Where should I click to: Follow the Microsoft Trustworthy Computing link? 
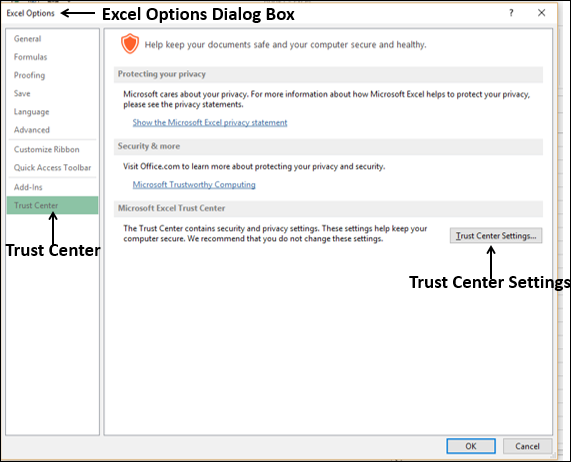194,185
